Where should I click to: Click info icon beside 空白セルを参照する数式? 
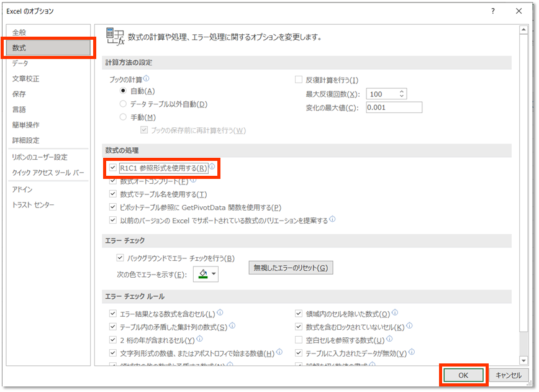(389, 339)
